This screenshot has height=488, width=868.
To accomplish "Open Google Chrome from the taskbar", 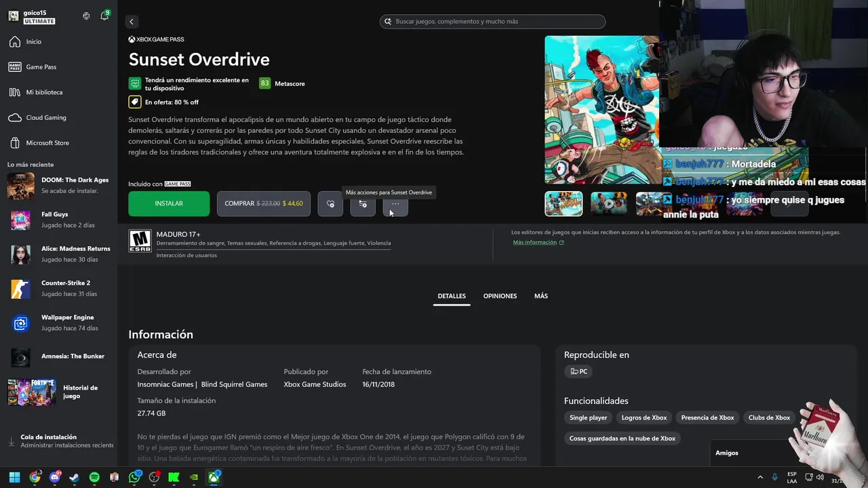I will 35,477.
